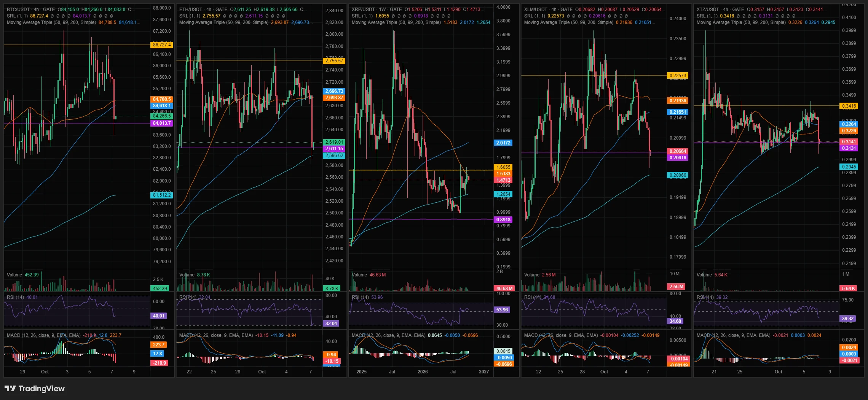868x400 pixels.
Task: Click the purple 0.8918 price label on XRP
Action: tap(504, 220)
